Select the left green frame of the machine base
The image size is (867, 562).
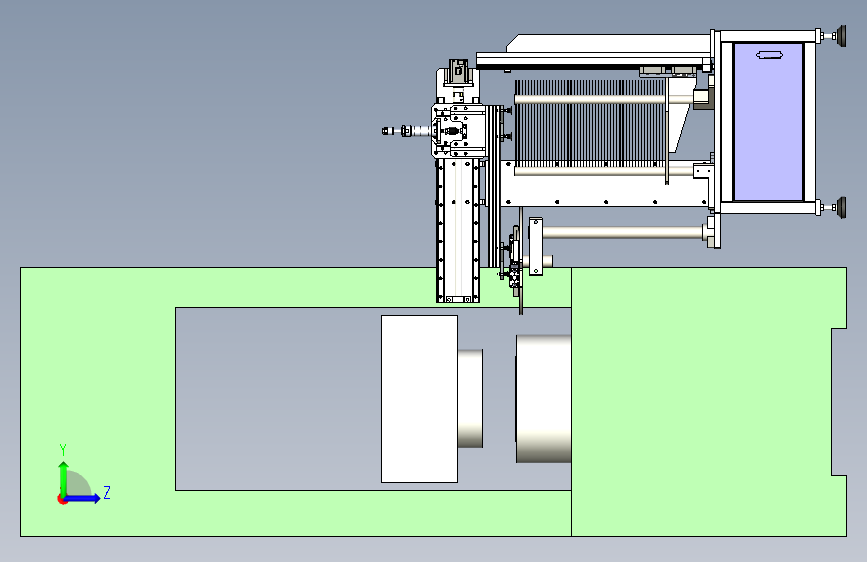[x=97, y=402]
